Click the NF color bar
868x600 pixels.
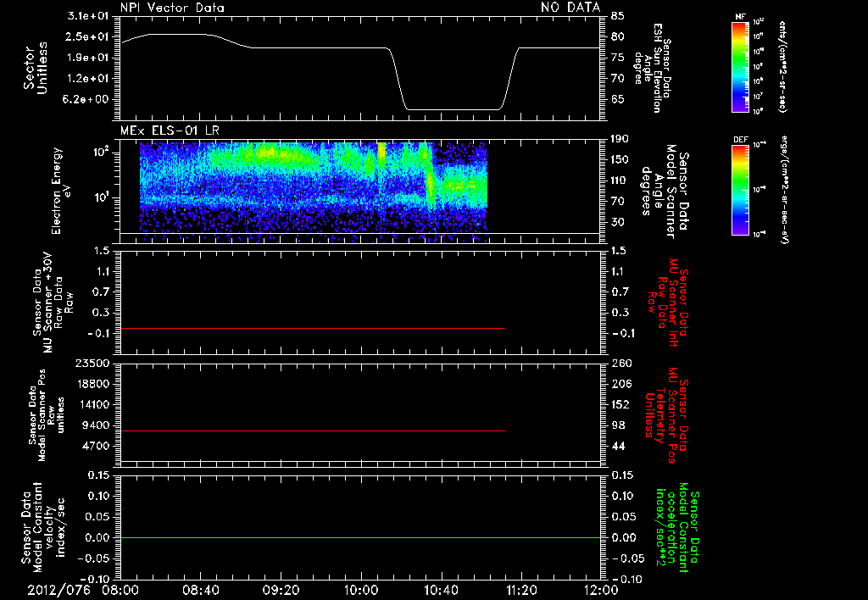[740, 67]
